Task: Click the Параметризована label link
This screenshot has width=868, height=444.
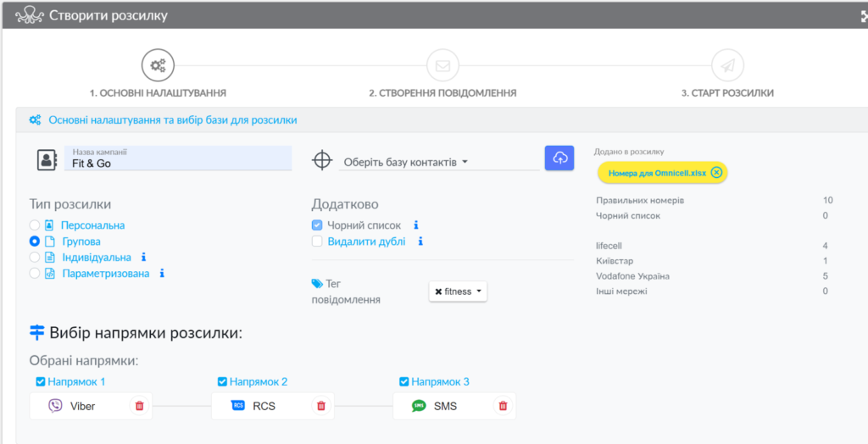Action: [x=106, y=274]
